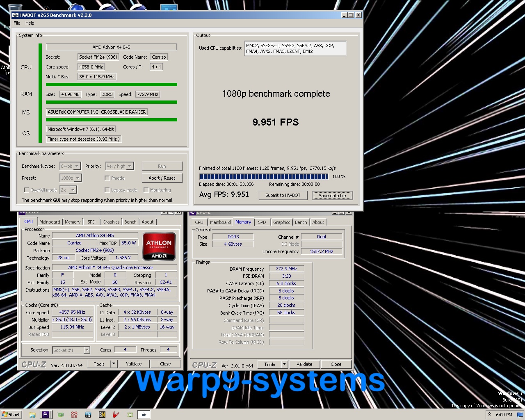Select the active HWBOT x265 taskbar button

[144, 415]
